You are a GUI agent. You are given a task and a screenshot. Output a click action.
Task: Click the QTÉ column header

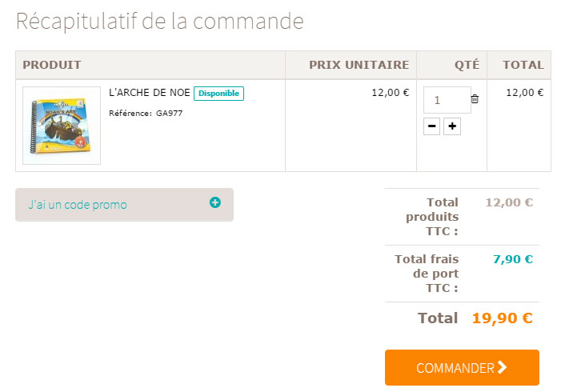467,65
